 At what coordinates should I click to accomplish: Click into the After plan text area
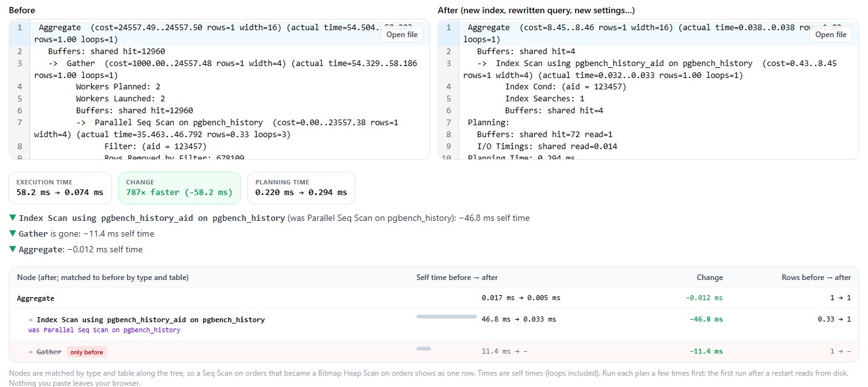pyautogui.click(x=648, y=89)
